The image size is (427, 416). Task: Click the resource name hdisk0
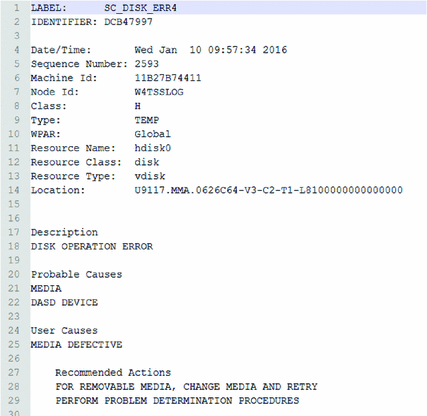[x=153, y=148]
